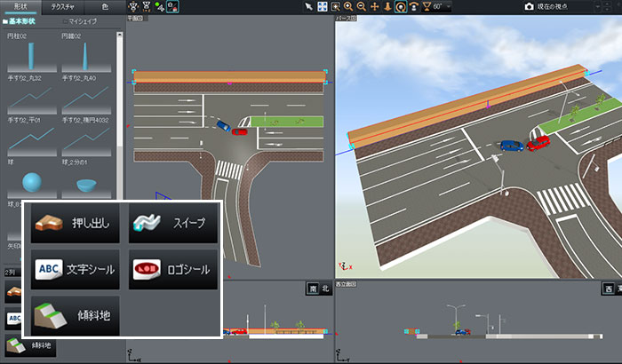Click the 押し出し (extrude) button
622x364 pixels.
(x=76, y=225)
